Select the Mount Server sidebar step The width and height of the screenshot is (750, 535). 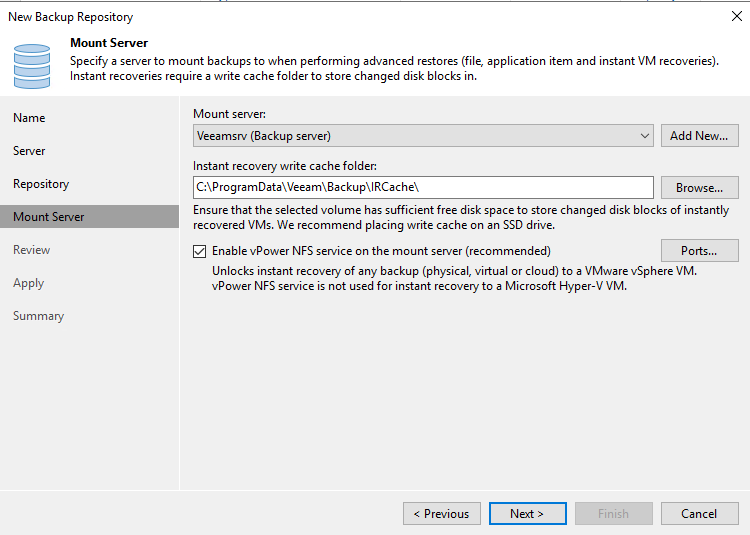pyautogui.click(x=49, y=217)
